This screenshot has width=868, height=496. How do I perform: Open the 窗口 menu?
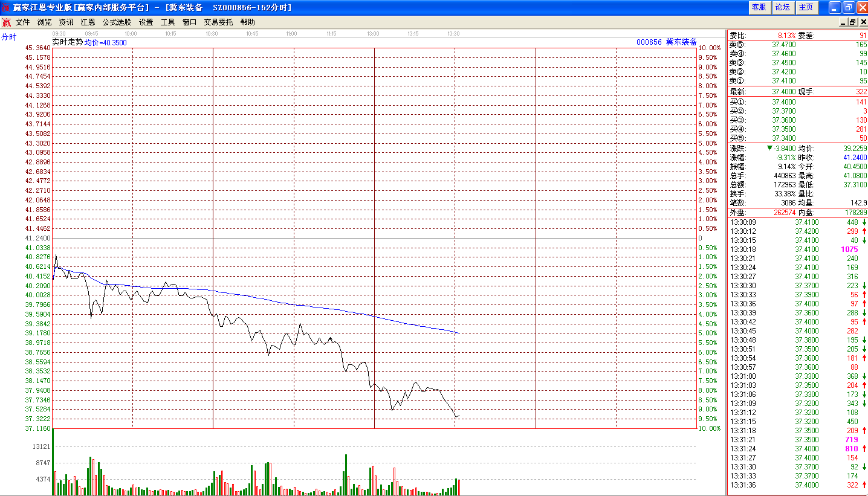pyautogui.click(x=189, y=22)
